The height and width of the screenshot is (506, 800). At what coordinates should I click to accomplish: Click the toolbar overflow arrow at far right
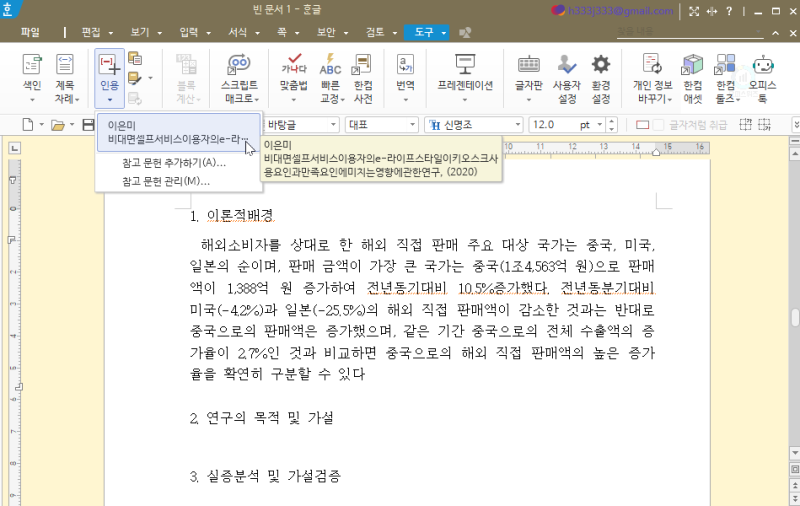click(796, 124)
